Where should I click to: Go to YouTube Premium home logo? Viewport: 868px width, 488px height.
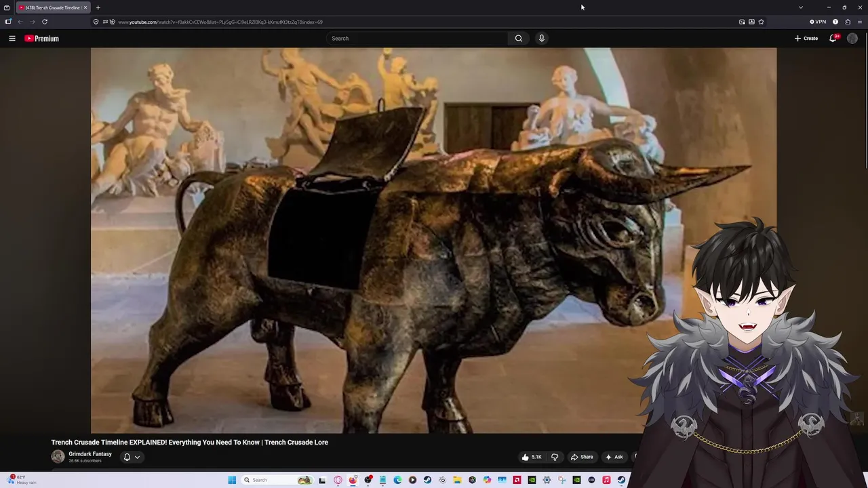click(x=41, y=39)
